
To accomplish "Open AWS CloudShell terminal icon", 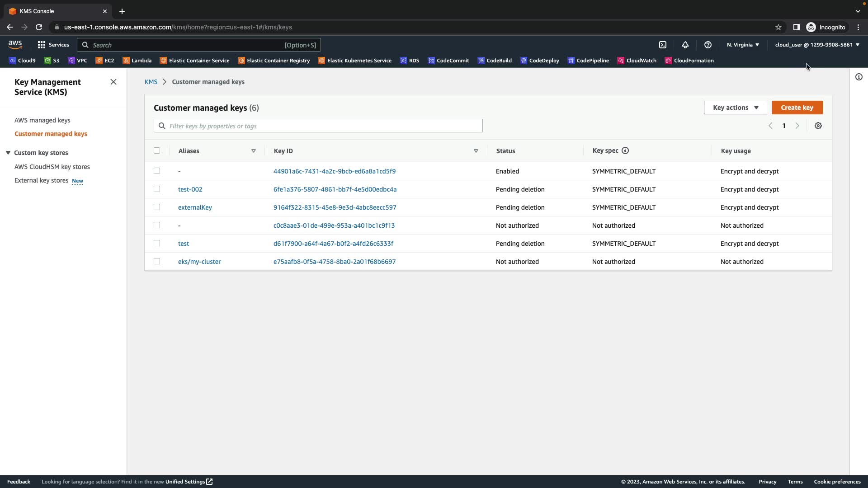I will (662, 45).
